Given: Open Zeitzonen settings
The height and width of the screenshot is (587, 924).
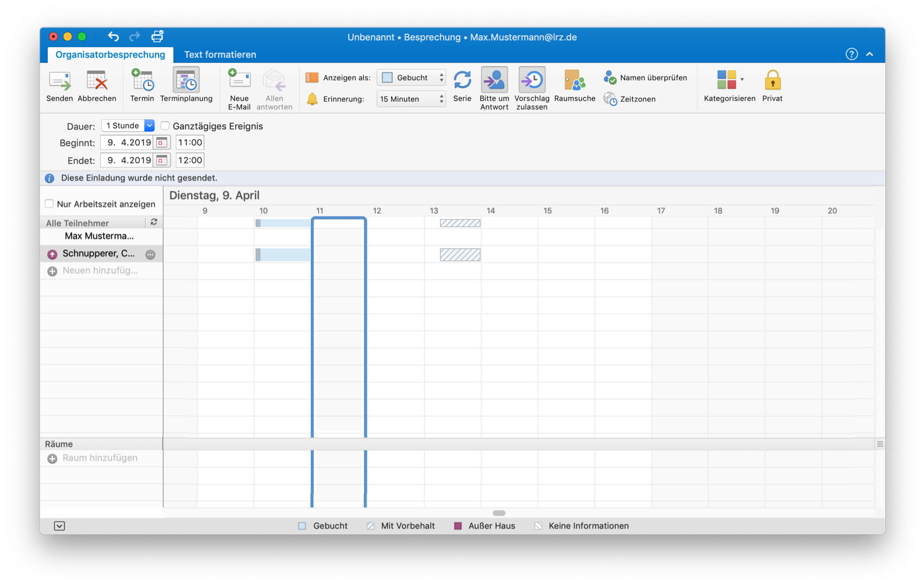Looking at the screenshot, I should coord(610,99).
